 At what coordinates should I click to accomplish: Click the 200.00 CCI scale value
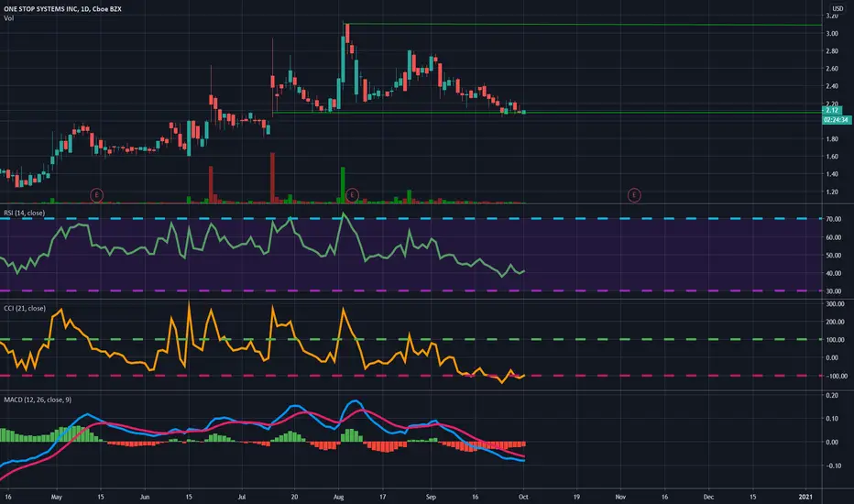pos(835,322)
